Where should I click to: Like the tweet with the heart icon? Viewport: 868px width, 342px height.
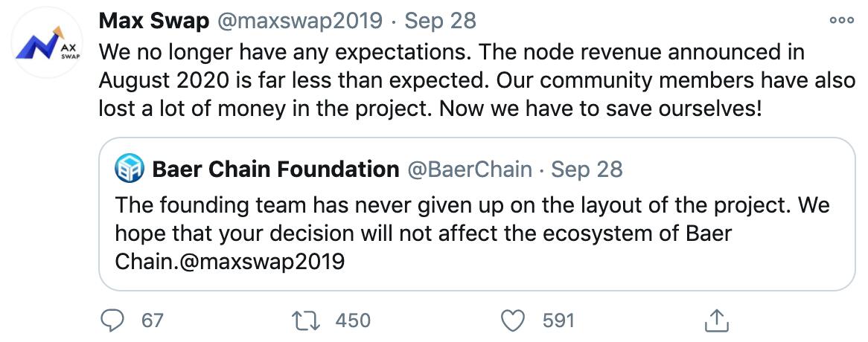pos(511,320)
